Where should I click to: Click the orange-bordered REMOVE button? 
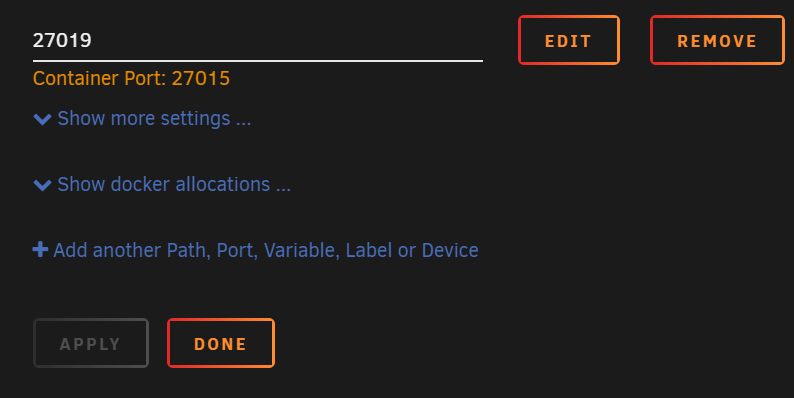(717, 40)
